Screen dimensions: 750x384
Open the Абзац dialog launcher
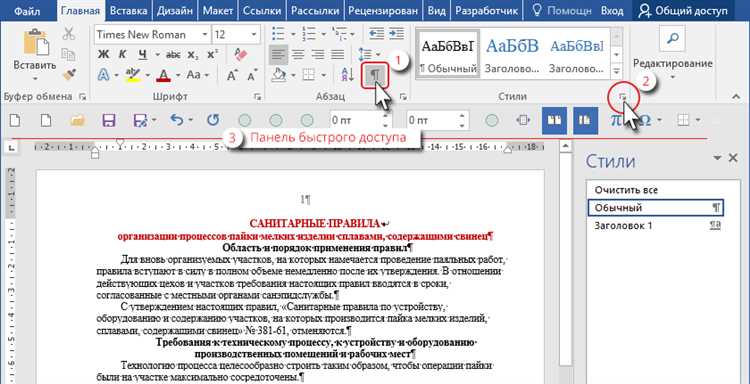tap(403, 97)
